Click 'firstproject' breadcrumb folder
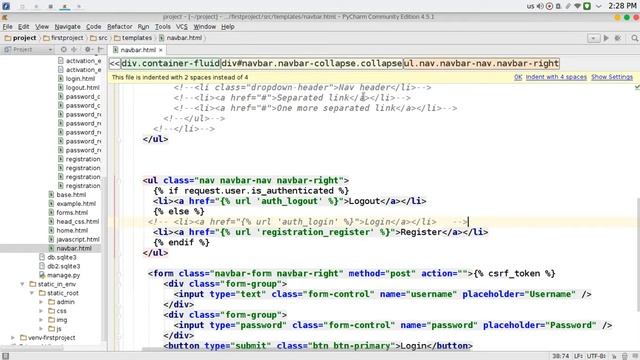Screen dimensions: 640x360 (x=63, y=38)
